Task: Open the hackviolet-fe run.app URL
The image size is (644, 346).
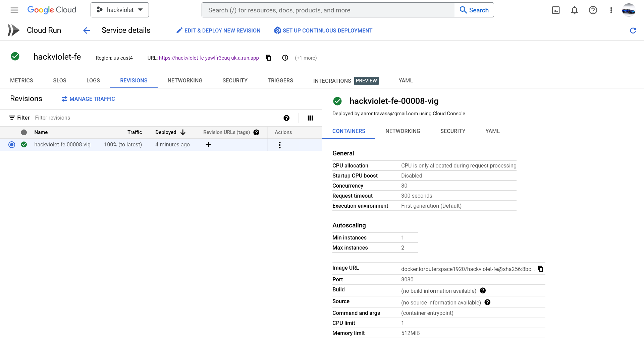Action: coord(209,58)
